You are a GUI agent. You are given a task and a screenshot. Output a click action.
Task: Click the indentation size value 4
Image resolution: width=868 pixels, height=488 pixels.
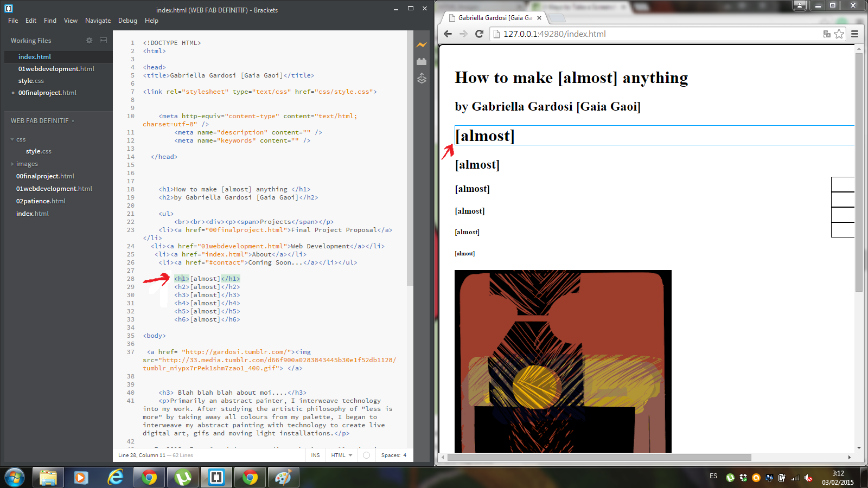pyautogui.click(x=405, y=455)
